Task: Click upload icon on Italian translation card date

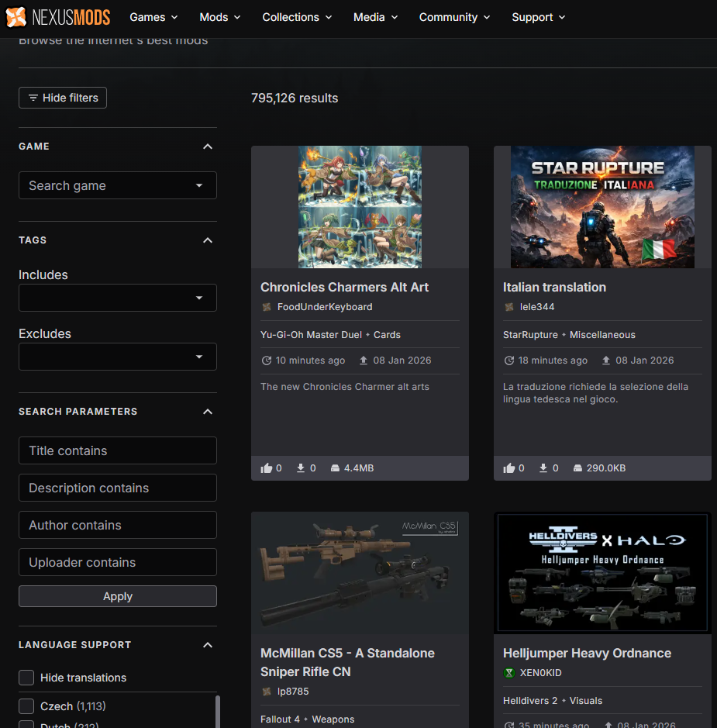Action: pyautogui.click(x=606, y=361)
